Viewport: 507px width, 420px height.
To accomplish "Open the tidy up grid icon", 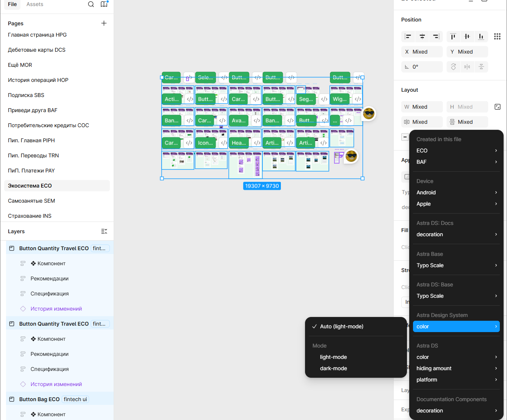I will pyautogui.click(x=497, y=37).
